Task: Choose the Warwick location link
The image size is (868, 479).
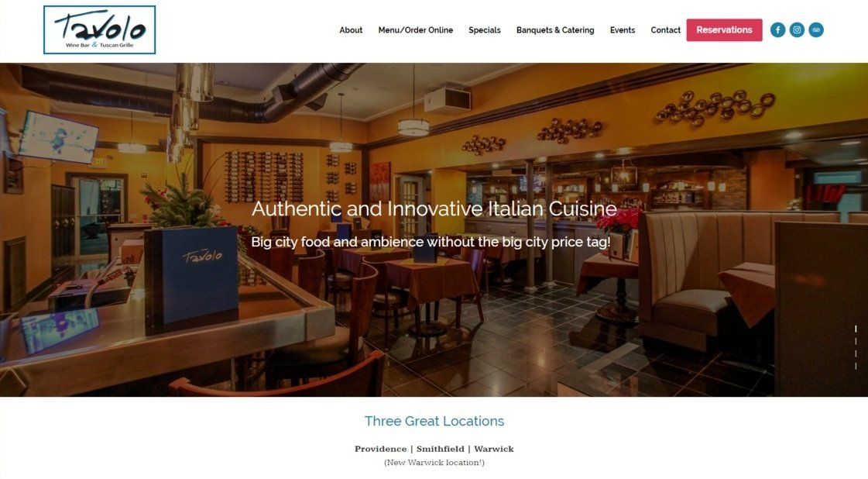Action: point(494,449)
